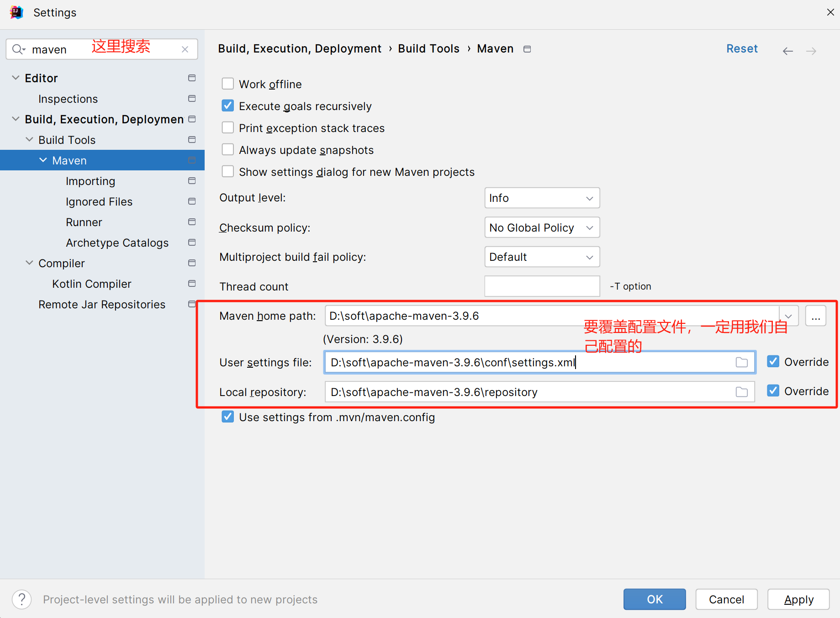Select Importing under Maven

(x=90, y=181)
